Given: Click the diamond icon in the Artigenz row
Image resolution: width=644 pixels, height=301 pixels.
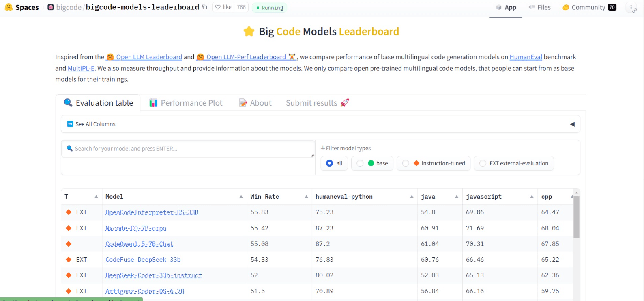Looking at the screenshot, I should (x=69, y=291).
